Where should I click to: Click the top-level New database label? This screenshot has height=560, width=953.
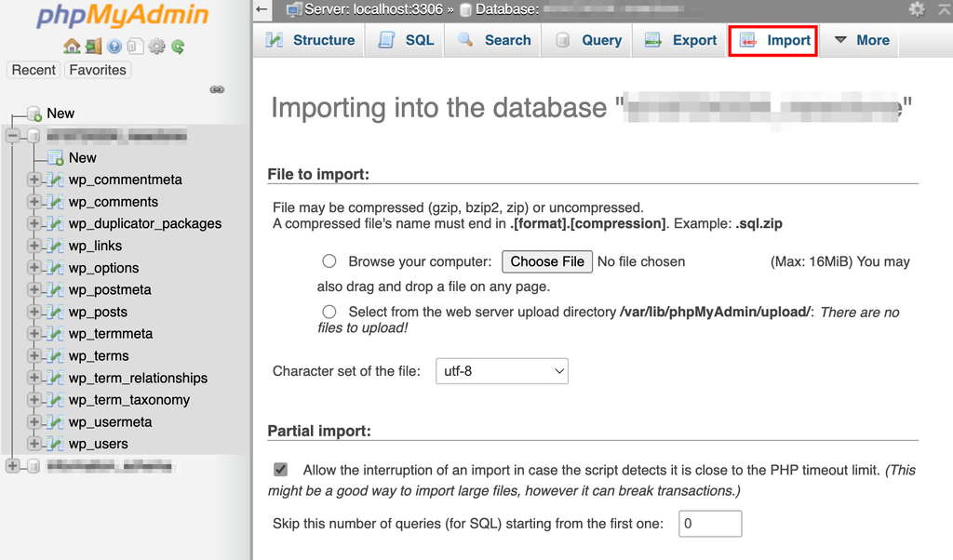click(x=60, y=113)
